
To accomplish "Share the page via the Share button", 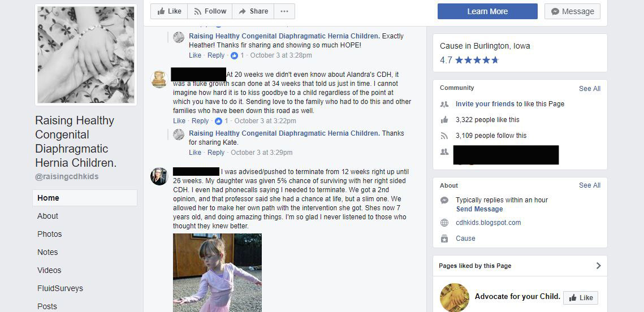I will tap(253, 11).
